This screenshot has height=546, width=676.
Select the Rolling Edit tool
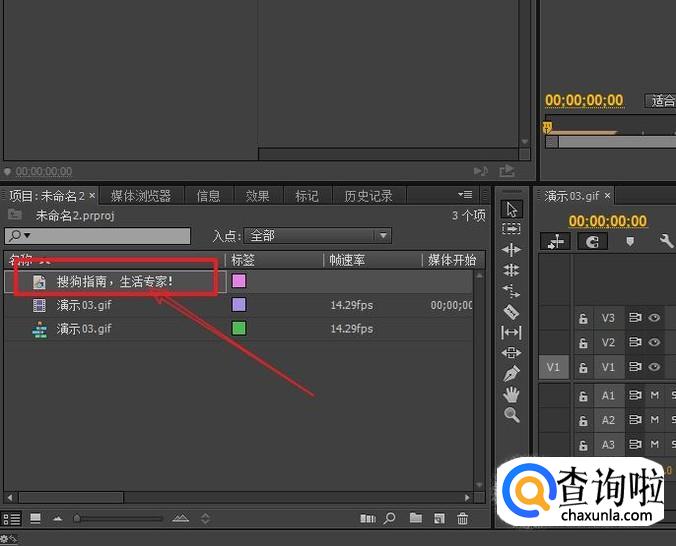point(511,270)
